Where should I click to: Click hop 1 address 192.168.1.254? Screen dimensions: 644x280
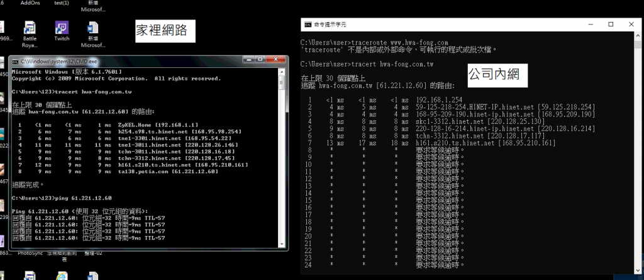(439, 100)
